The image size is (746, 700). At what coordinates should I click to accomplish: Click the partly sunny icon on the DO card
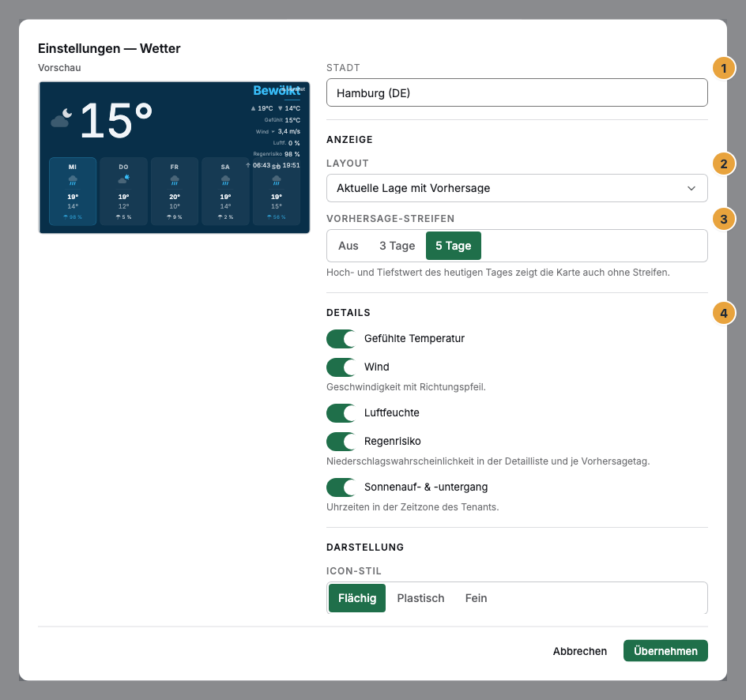124,179
